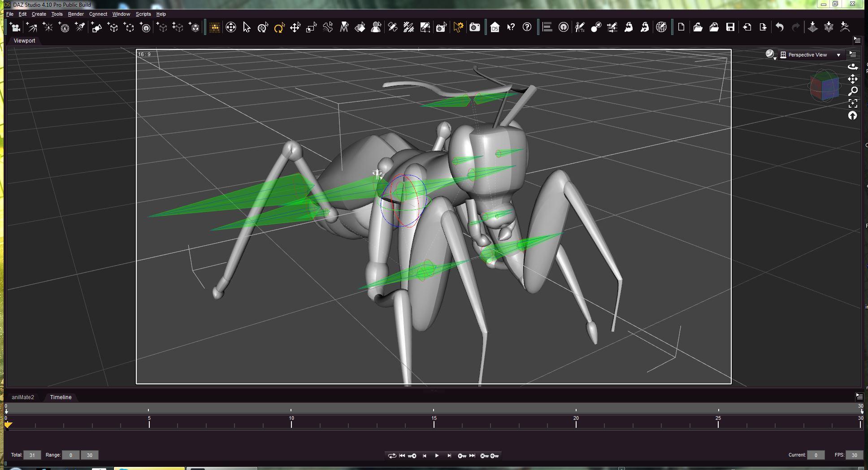This screenshot has height=470, width=868.
Task: Create a new camera from toolbar
Action: pyautogui.click(x=15, y=27)
